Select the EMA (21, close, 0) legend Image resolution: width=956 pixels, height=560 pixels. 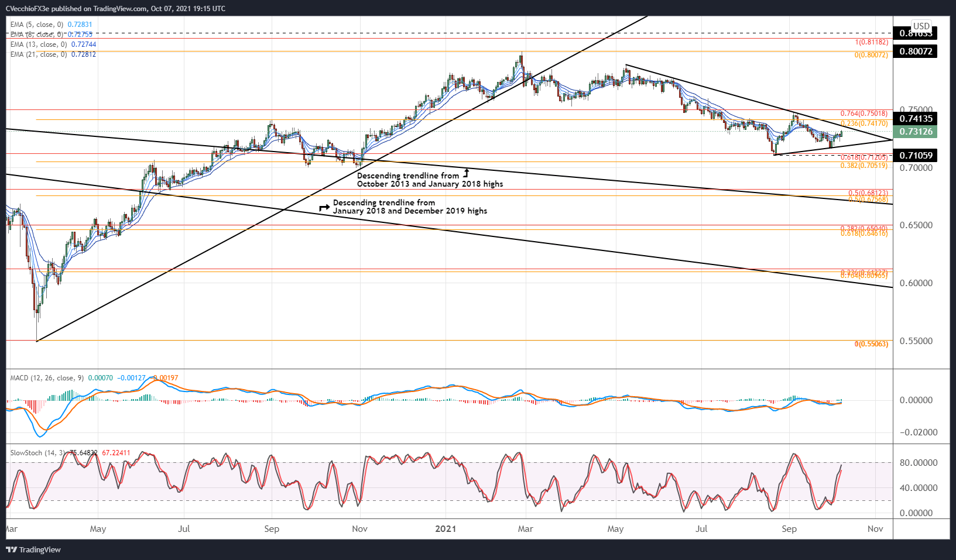click(53, 54)
